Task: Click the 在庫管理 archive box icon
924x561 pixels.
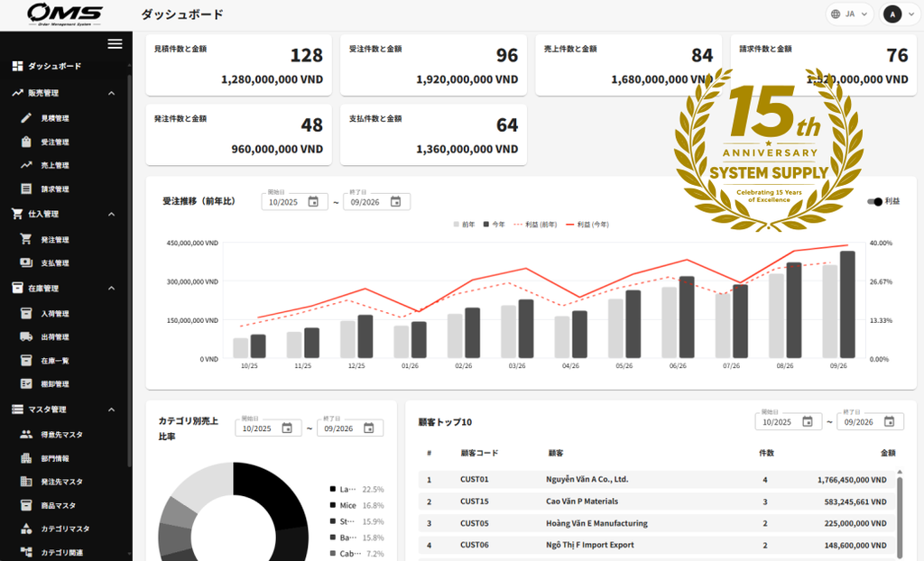Action: pos(18,288)
